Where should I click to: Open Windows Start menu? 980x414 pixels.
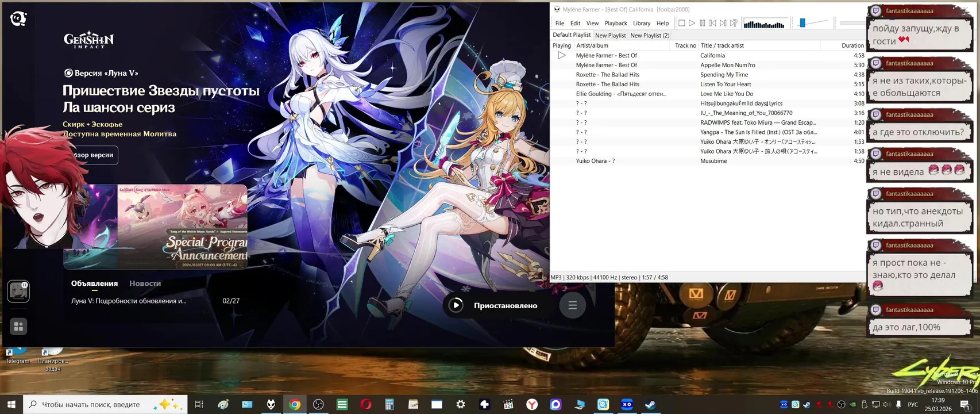[x=11, y=404]
